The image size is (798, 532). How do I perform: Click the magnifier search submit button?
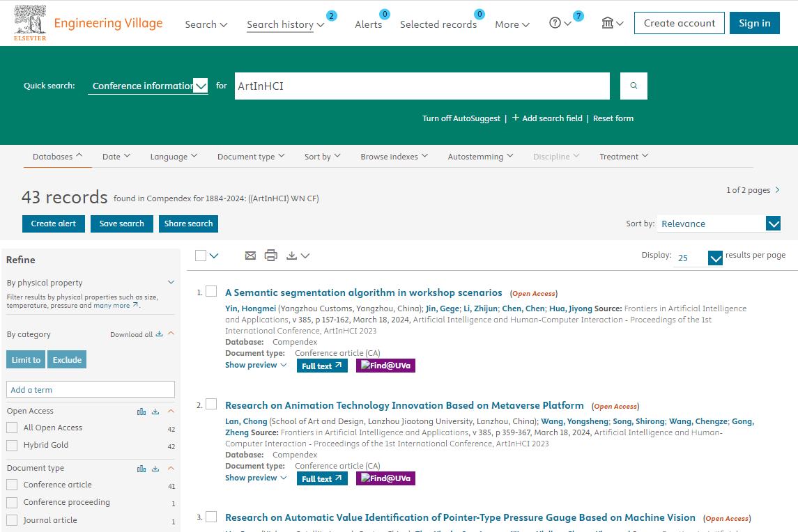pos(634,86)
